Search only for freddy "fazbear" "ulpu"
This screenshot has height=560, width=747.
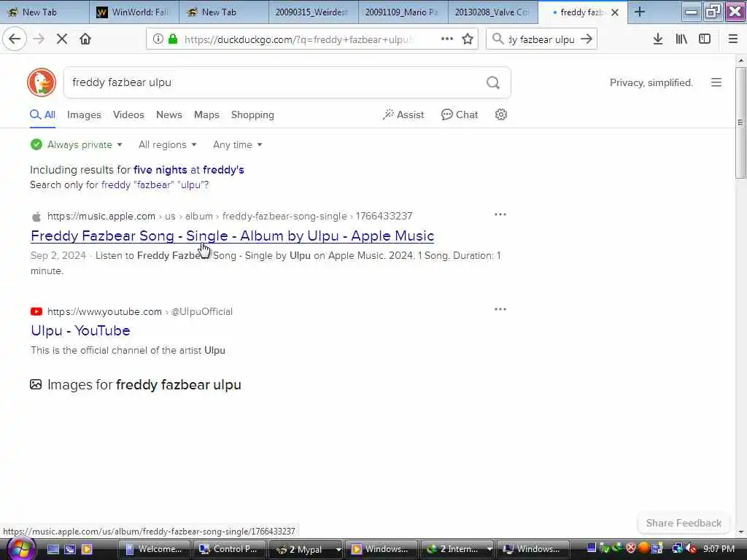(x=153, y=184)
